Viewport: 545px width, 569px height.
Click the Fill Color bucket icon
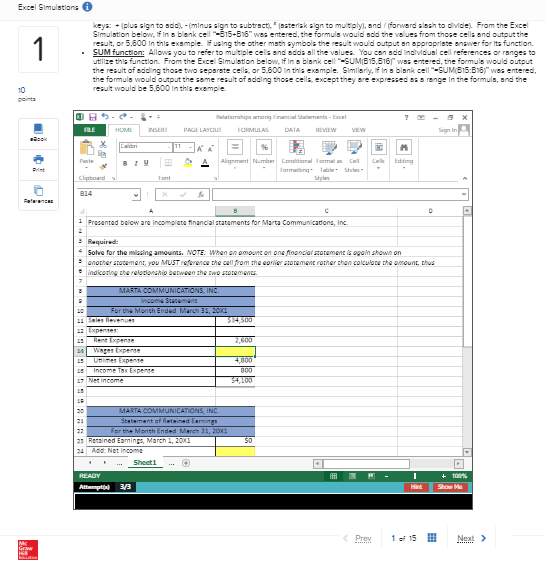[x=188, y=163]
